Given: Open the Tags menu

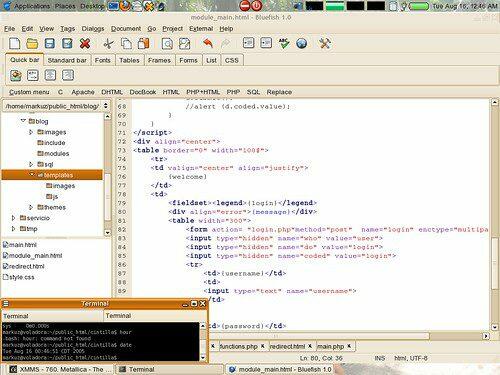Looking at the screenshot, I should (67, 29).
